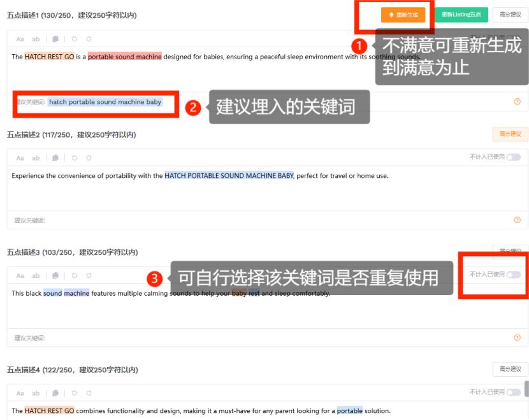The image size is (529, 420).
Task: Toggle 不计入已使用 switch for 五点描述2
Action: click(514, 157)
